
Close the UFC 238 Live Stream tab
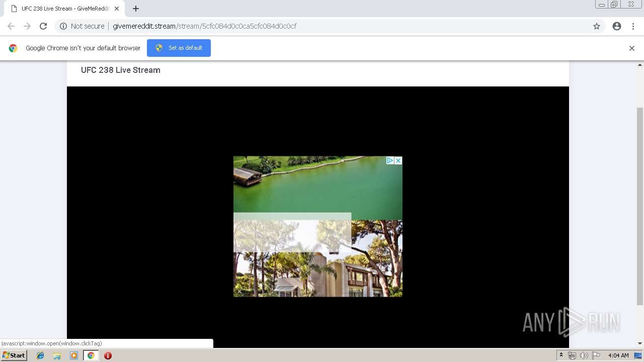point(117,9)
